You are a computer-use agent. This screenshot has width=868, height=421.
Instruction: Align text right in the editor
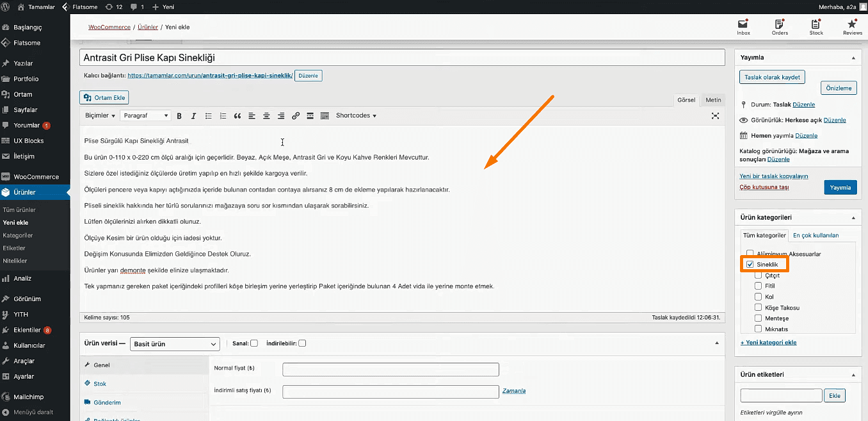(281, 116)
